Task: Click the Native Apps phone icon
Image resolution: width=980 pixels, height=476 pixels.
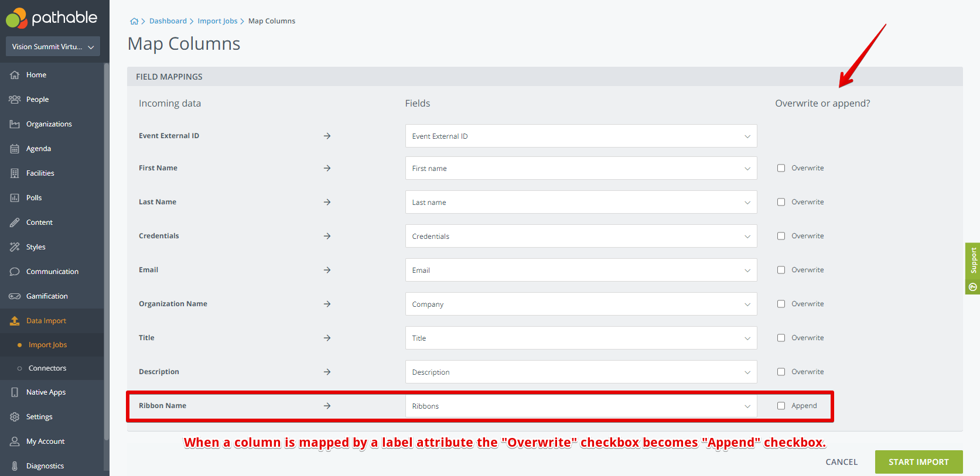Action: pos(15,392)
